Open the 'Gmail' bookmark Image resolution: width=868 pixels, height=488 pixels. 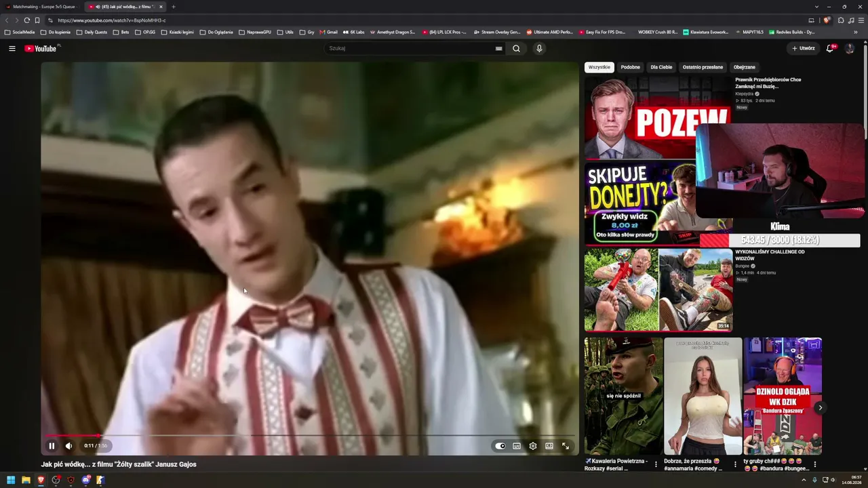328,32
